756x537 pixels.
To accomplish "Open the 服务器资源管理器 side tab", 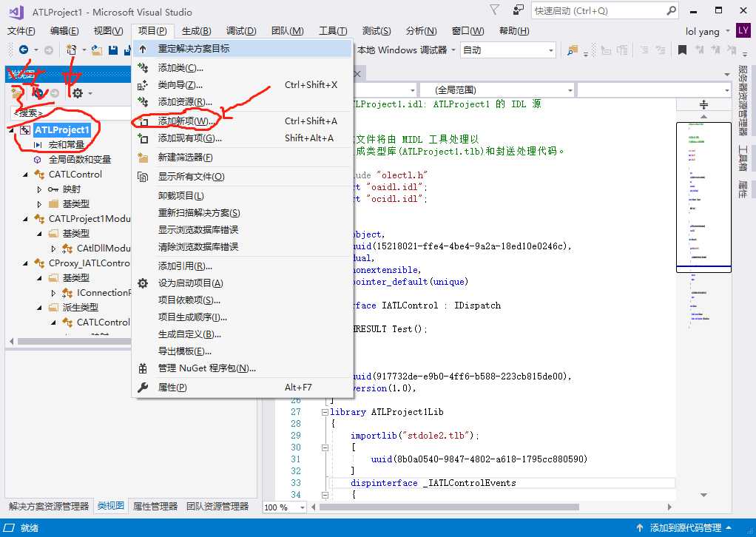I will [x=743, y=101].
